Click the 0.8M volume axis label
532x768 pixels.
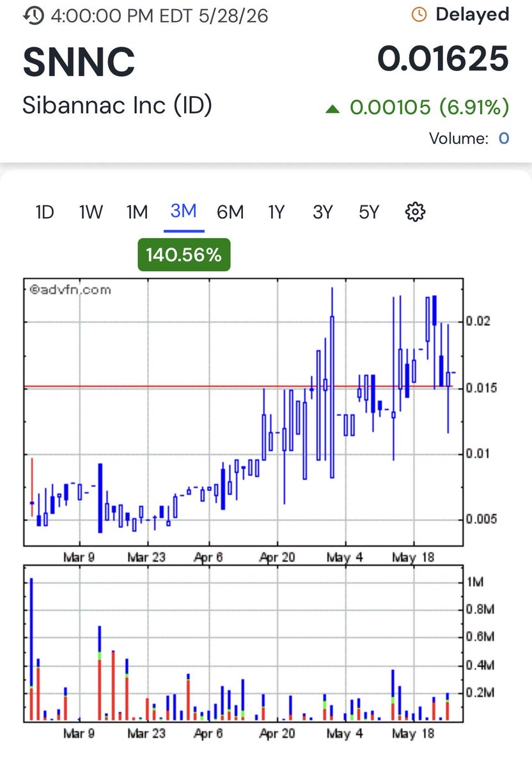pos(481,609)
